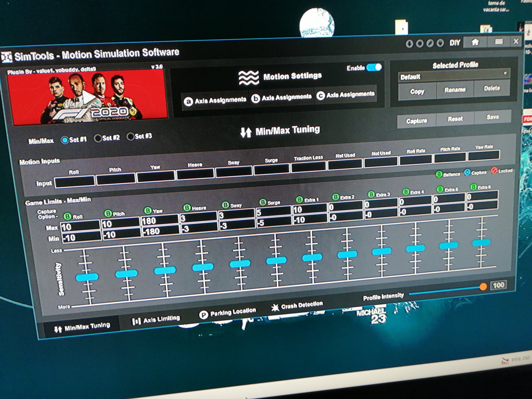The image size is (532, 399).
Task: Click the download arrow icon in the title bar
Action: [x=409, y=44]
